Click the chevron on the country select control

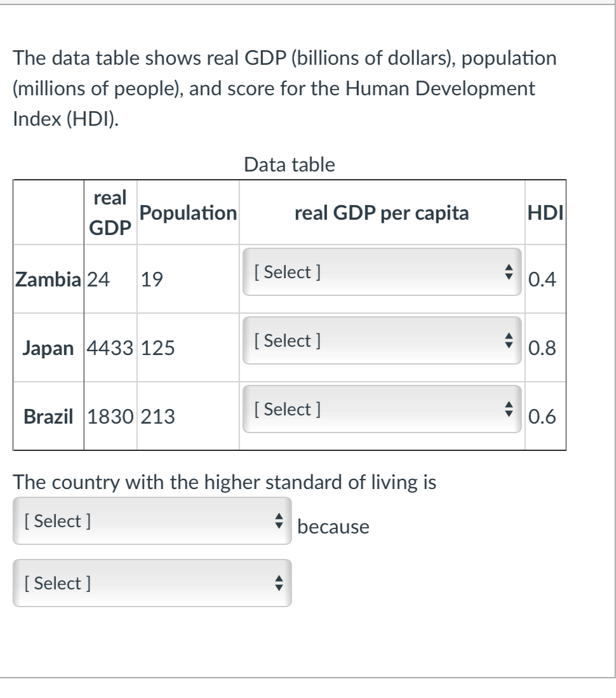coord(279,521)
